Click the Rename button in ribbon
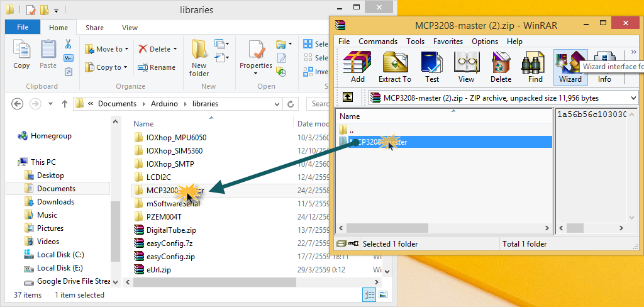The width and height of the screenshot is (644, 307). (x=156, y=67)
